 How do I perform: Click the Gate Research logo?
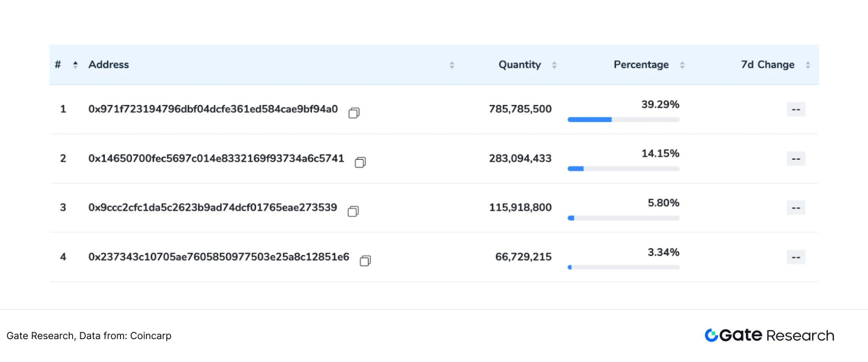[769, 335]
